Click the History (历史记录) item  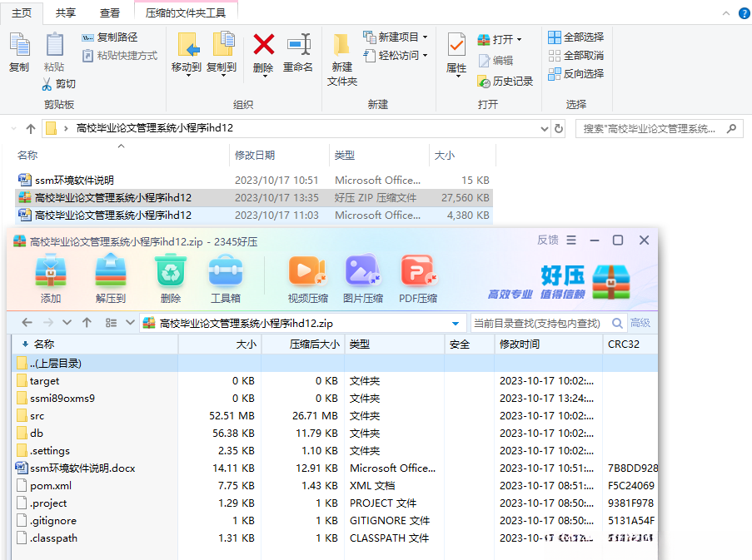click(x=505, y=82)
